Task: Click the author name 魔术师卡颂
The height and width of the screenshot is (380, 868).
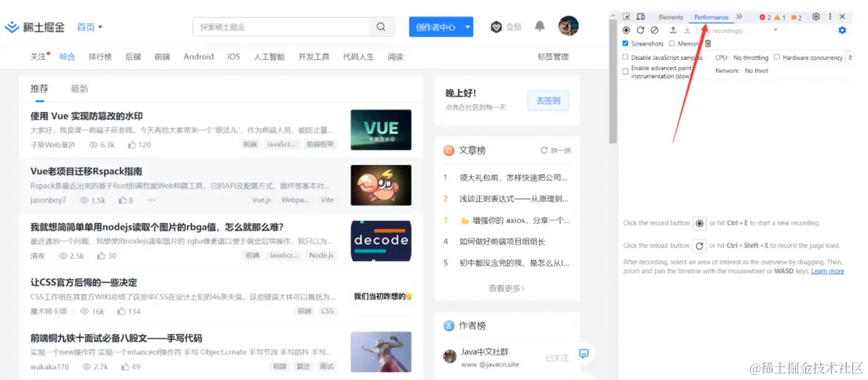Action: coord(49,311)
